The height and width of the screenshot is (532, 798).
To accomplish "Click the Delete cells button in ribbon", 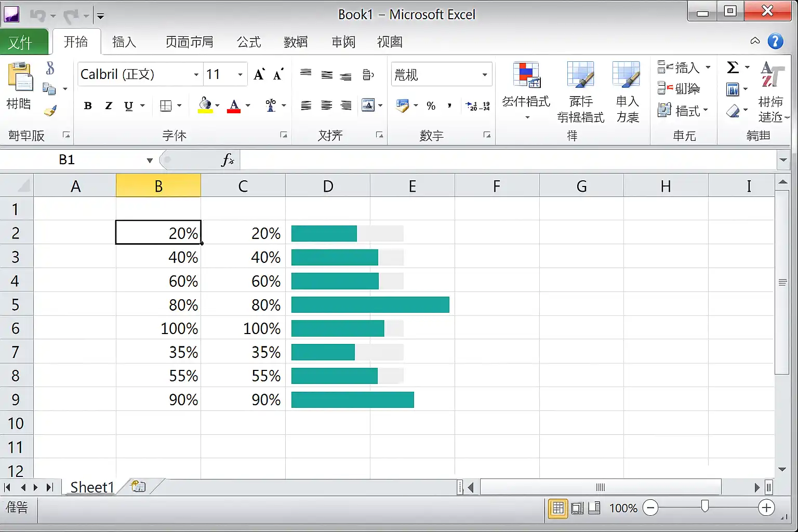I will tap(679, 89).
